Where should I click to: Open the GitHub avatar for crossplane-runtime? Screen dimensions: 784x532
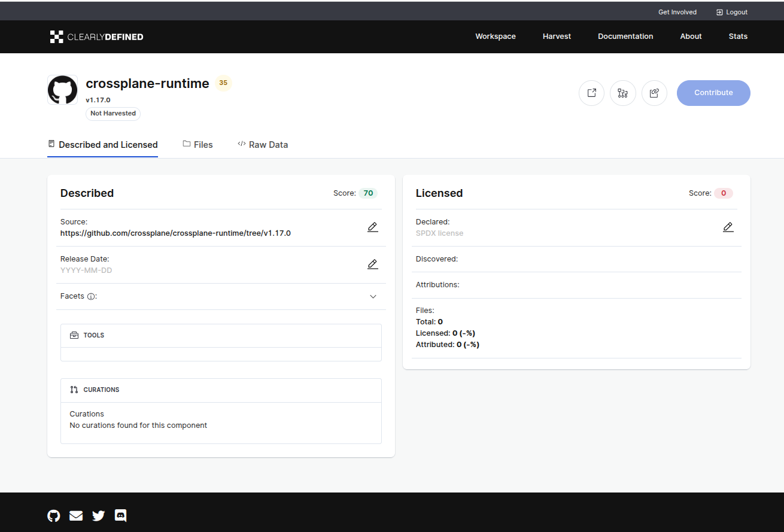(62, 90)
